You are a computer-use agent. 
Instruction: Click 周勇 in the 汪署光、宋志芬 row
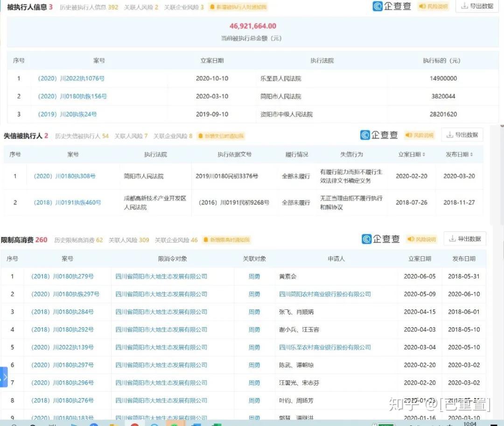point(254,383)
